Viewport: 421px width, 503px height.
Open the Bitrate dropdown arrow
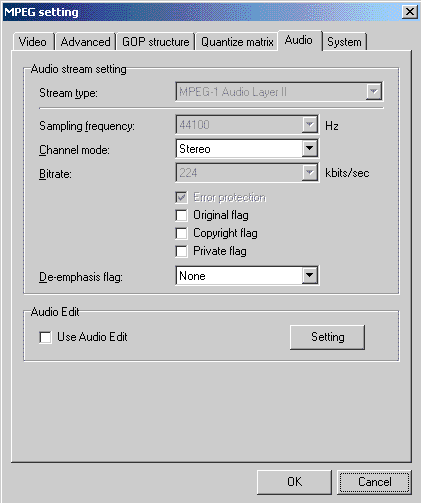click(x=310, y=173)
